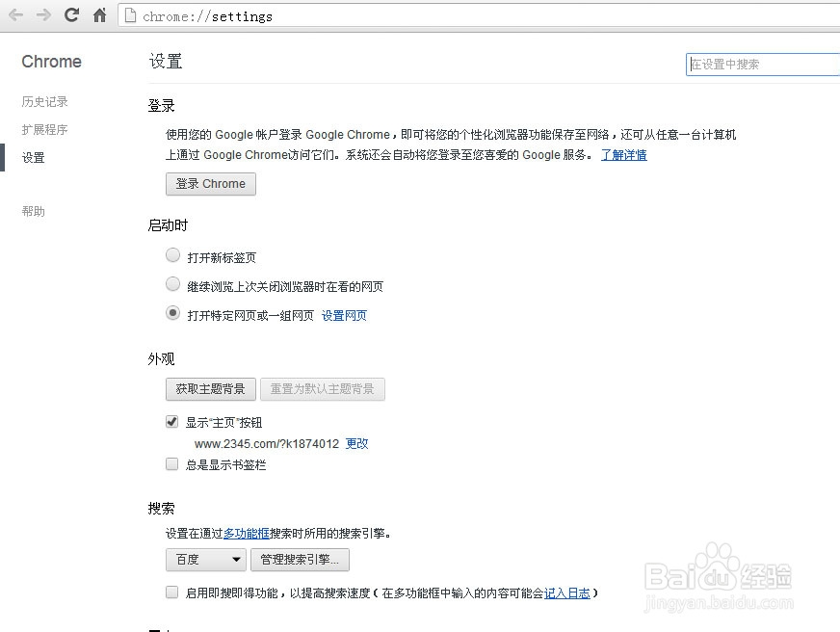Select 打开新标签页 startup option

(172, 254)
